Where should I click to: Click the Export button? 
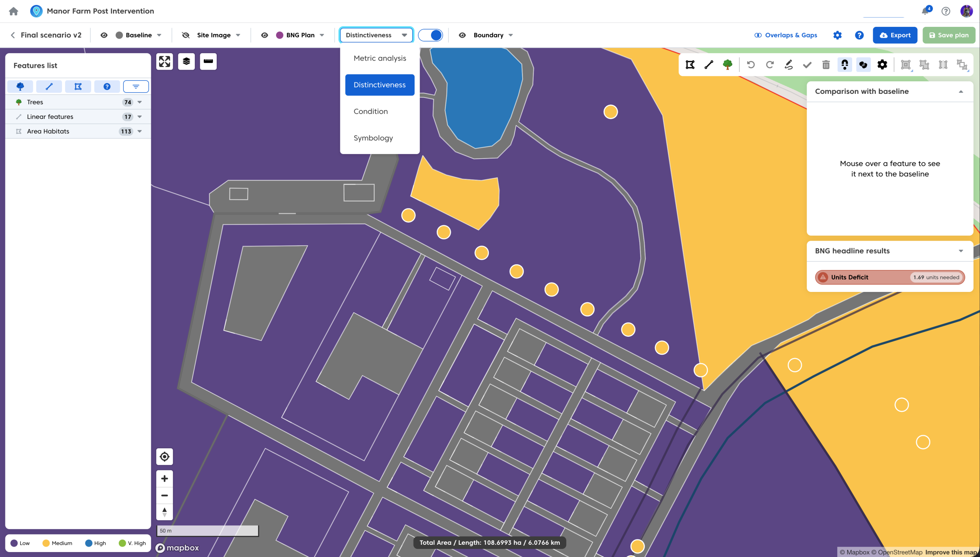(x=895, y=35)
